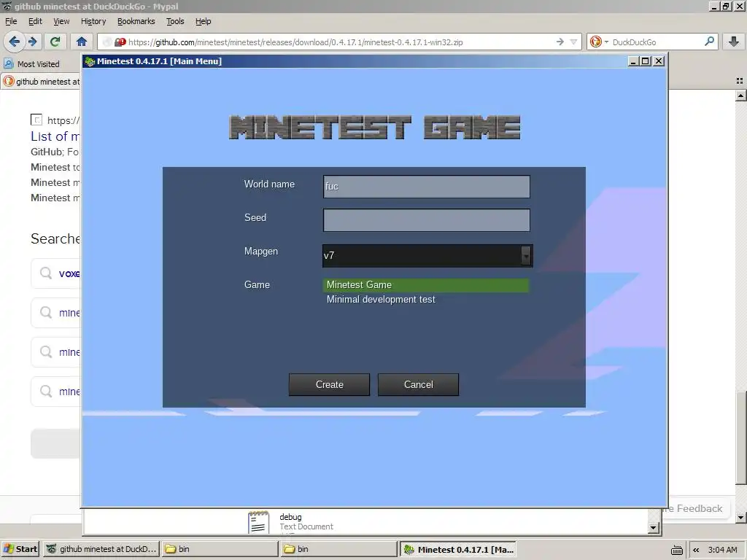Click the Seed input field
This screenshot has width=747, height=560.
[426, 220]
